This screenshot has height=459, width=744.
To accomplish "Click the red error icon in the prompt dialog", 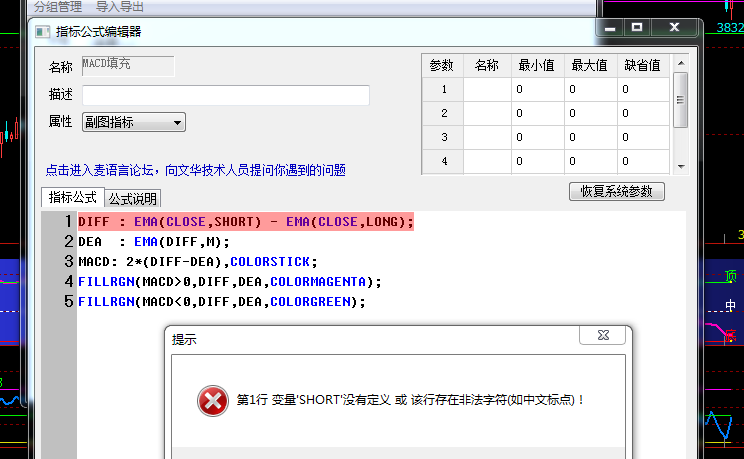I will [x=212, y=401].
